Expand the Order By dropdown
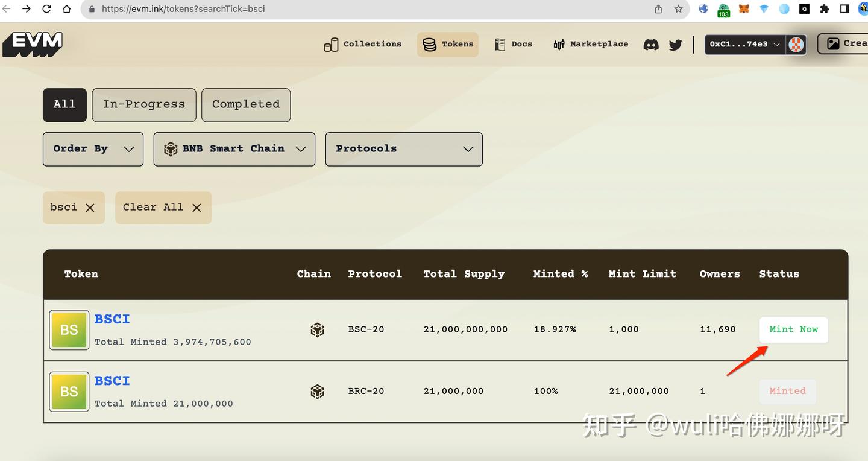 [x=93, y=149]
